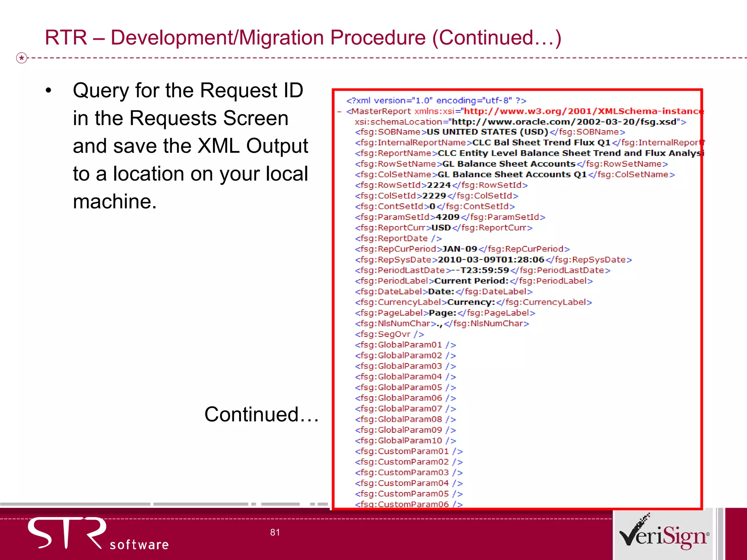Click the fsg:RepSysDate timestamp value
Screen dimensions: 747x560
pyautogui.click(x=491, y=260)
